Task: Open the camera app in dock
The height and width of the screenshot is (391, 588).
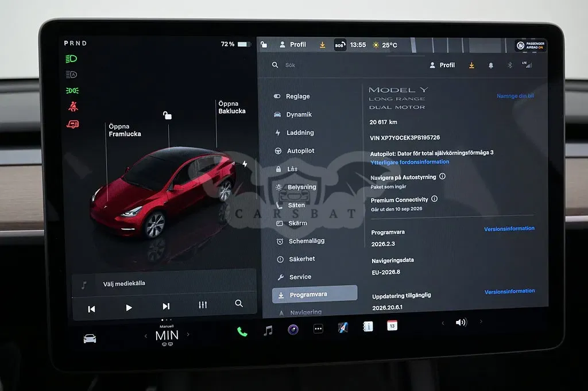Action: click(293, 330)
